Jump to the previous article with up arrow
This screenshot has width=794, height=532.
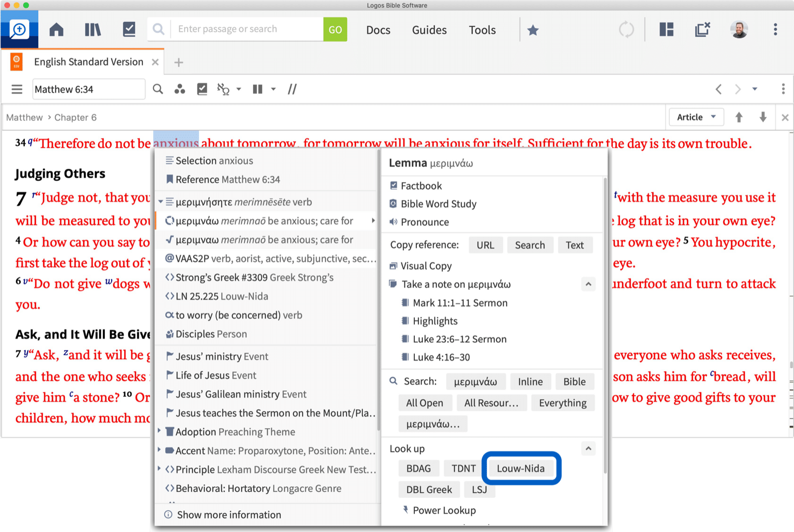point(739,118)
